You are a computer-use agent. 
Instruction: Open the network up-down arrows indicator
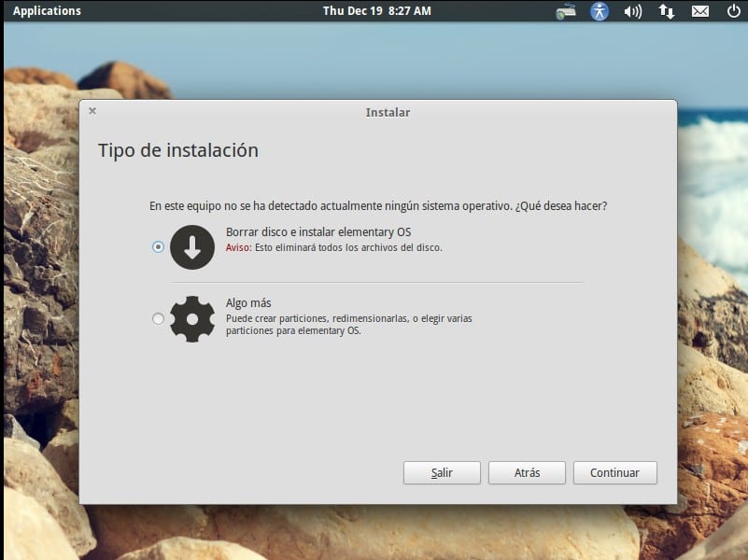[666, 11]
